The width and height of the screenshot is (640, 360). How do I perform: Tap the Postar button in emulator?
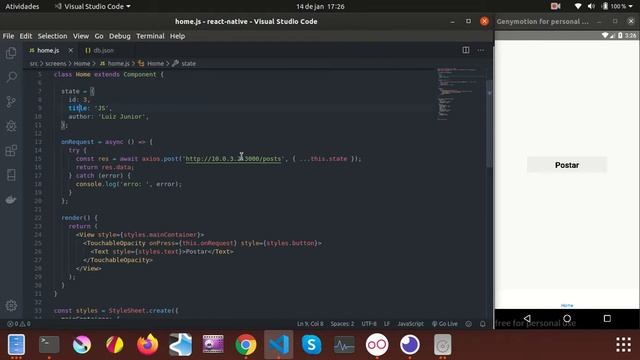point(567,165)
